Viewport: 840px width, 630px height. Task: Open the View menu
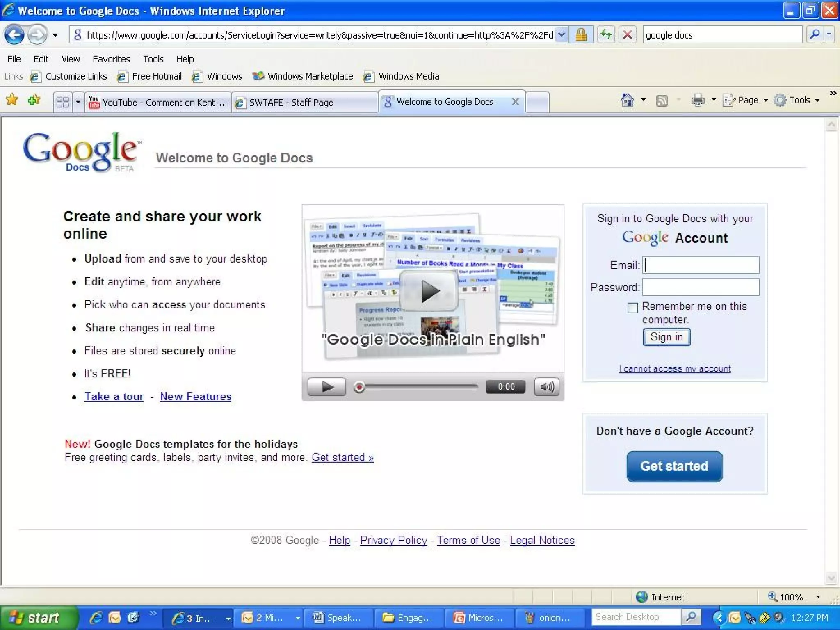(71, 59)
